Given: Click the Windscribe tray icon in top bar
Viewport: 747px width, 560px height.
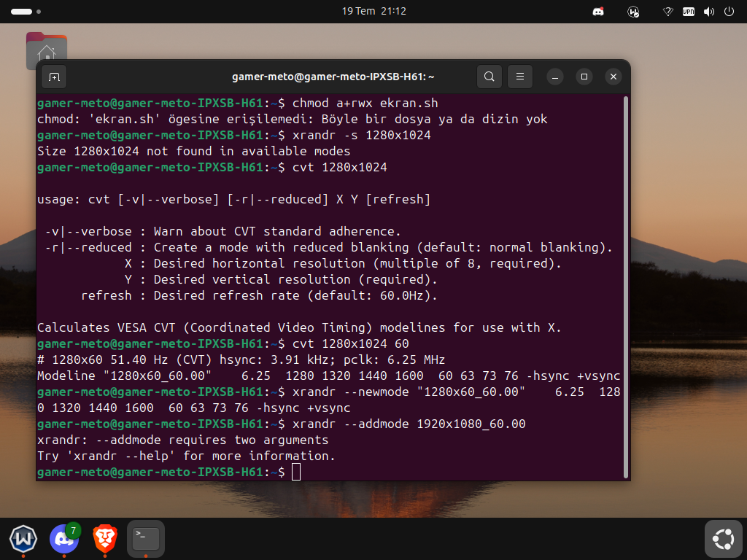Looking at the screenshot, I should (x=633, y=12).
